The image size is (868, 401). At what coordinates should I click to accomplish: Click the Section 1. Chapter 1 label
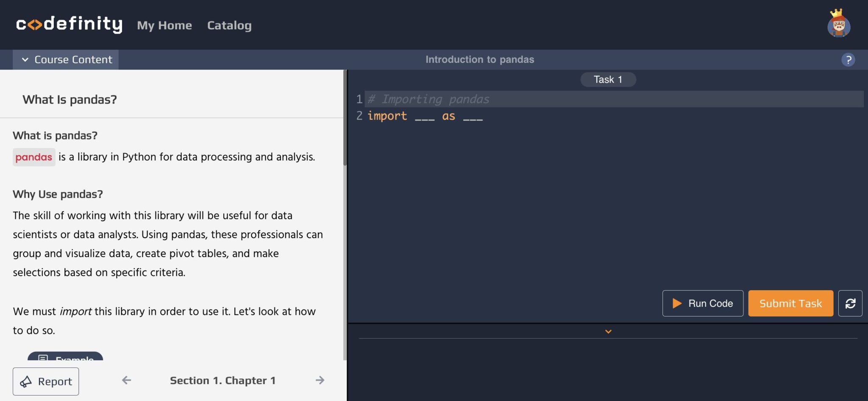coord(223,380)
